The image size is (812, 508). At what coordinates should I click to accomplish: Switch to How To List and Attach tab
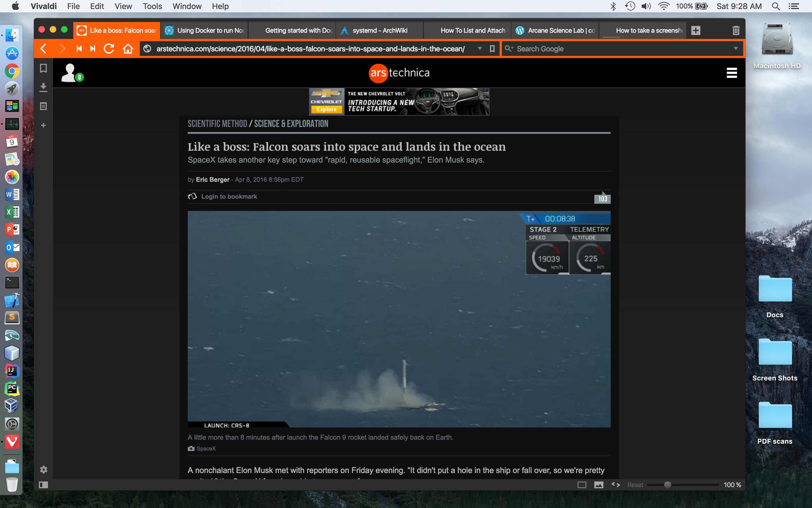pyautogui.click(x=468, y=30)
